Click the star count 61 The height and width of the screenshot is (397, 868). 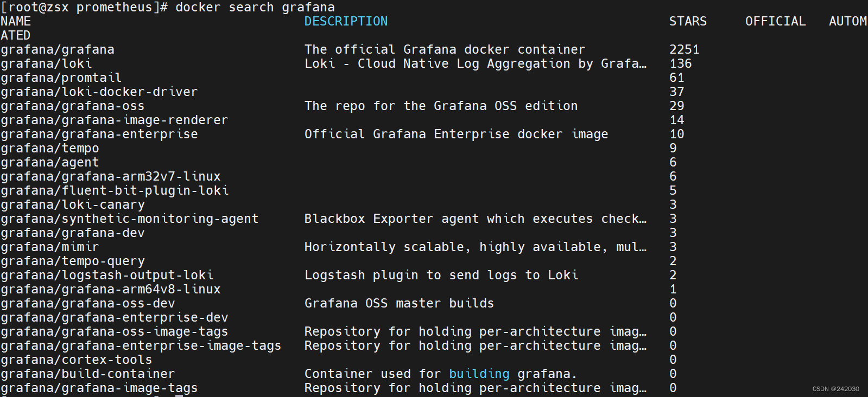point(677,78)
